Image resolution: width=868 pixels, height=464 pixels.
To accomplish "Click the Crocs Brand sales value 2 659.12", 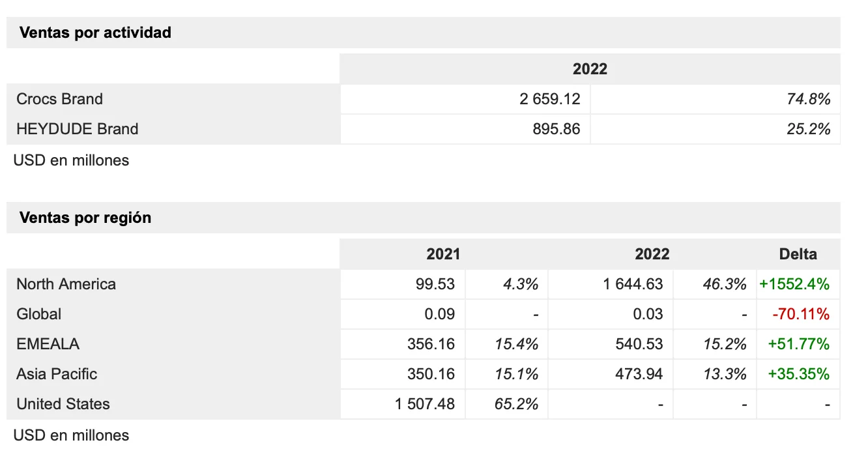I will coord(549,99).
